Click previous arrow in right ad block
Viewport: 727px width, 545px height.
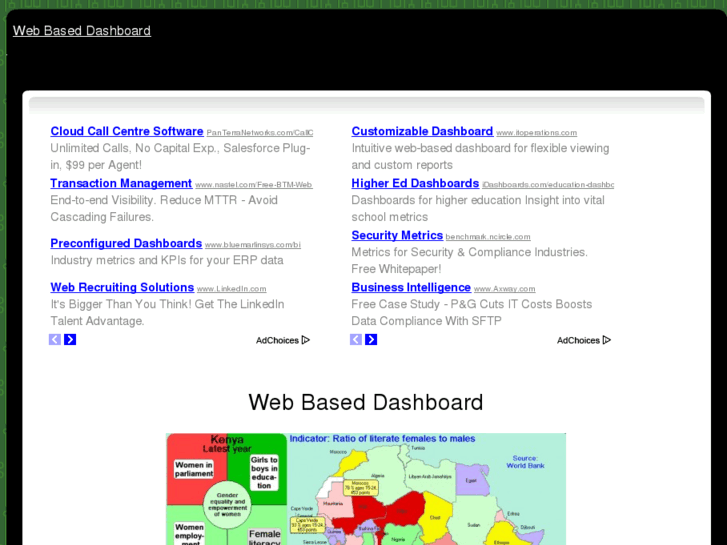(x=356, y=340)
